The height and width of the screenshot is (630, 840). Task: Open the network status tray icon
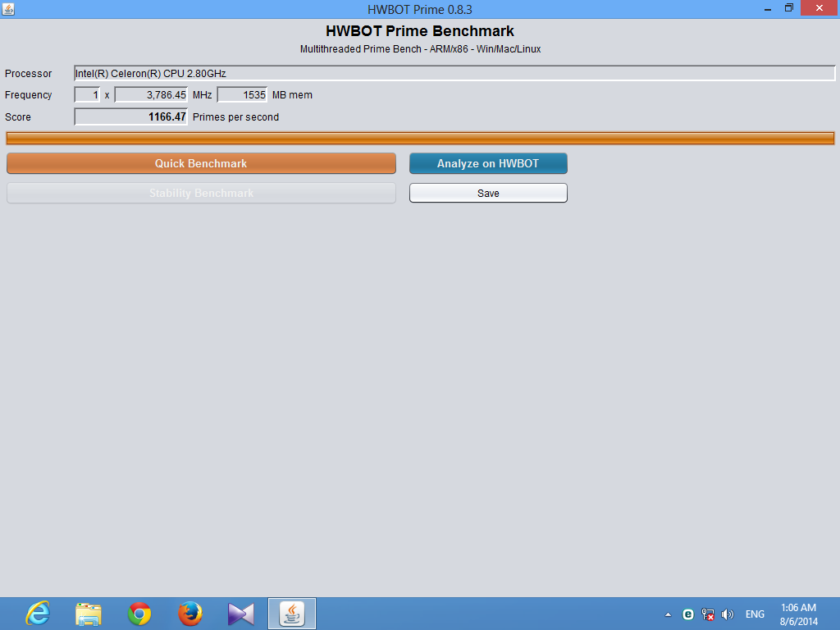pos(708,614)
